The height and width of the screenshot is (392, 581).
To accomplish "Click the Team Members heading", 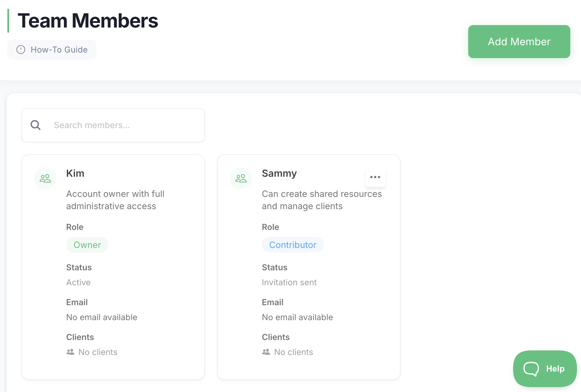I will tap(88, 21).
